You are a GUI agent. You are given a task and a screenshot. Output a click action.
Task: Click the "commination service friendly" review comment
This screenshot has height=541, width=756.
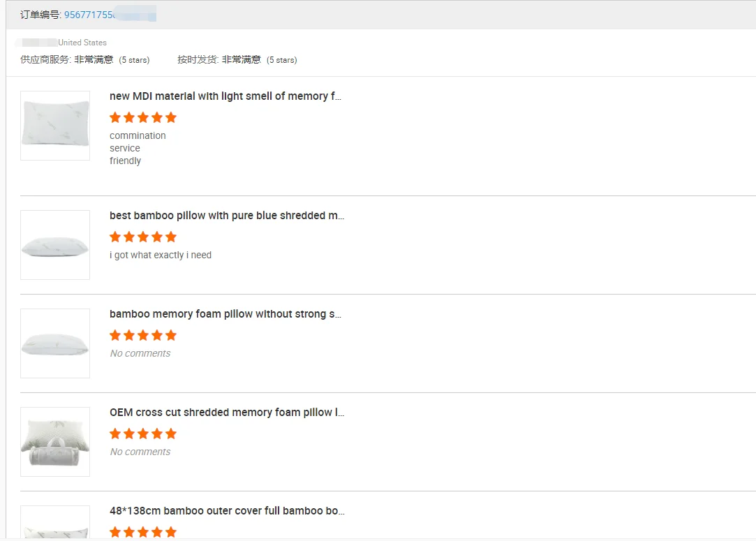coord(138,148)
